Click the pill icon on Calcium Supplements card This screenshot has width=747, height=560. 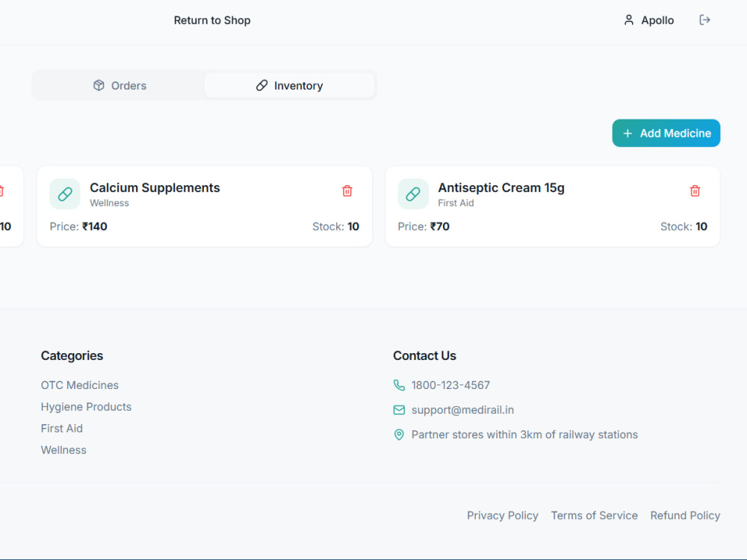click(65, 194)
